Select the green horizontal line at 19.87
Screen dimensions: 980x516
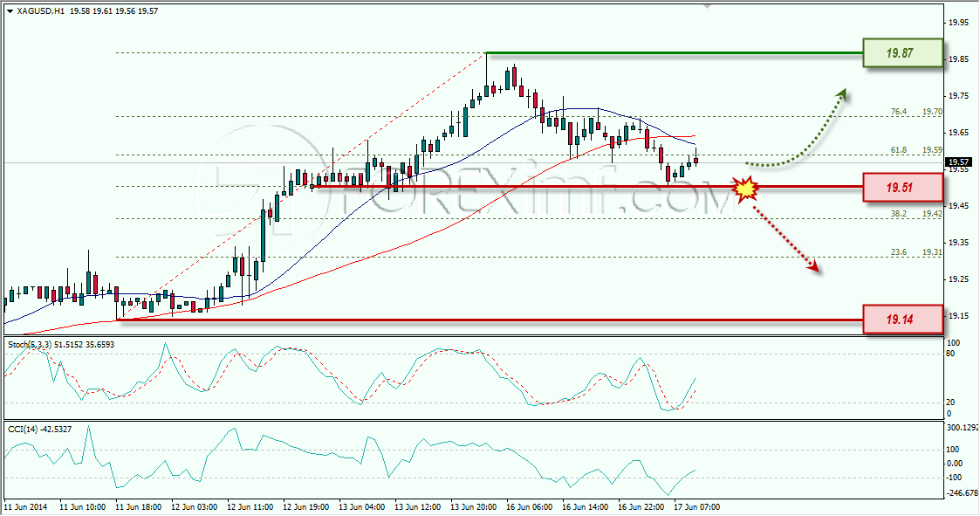(674, 53)
